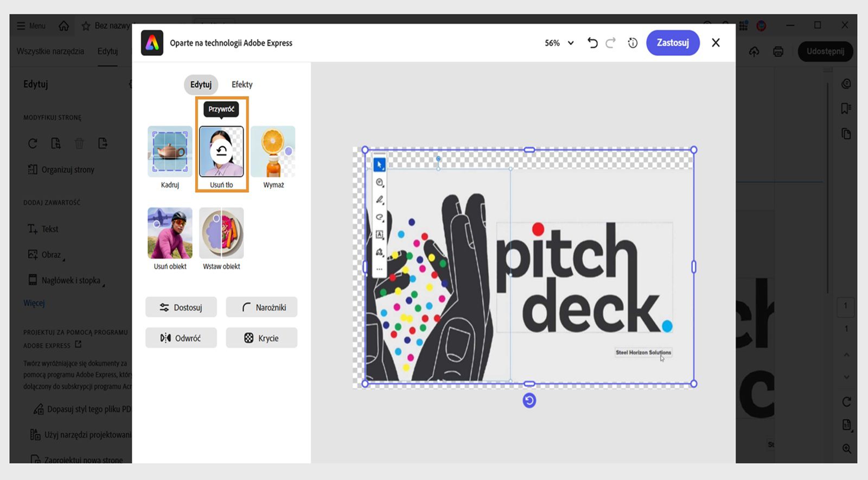Open the Menu hamburger in Acrobat window
This screenshot has height=480, width=868.
(31, 26)
